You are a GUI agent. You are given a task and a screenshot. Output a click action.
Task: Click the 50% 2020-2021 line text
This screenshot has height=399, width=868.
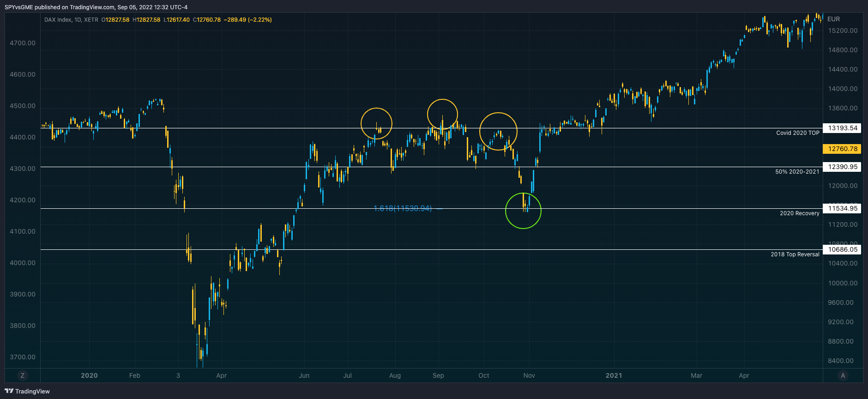coord(797,172)
